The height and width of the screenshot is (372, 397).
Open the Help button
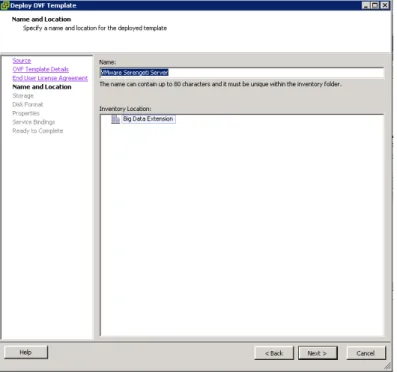pyautogui.click(x=26, y=352)
